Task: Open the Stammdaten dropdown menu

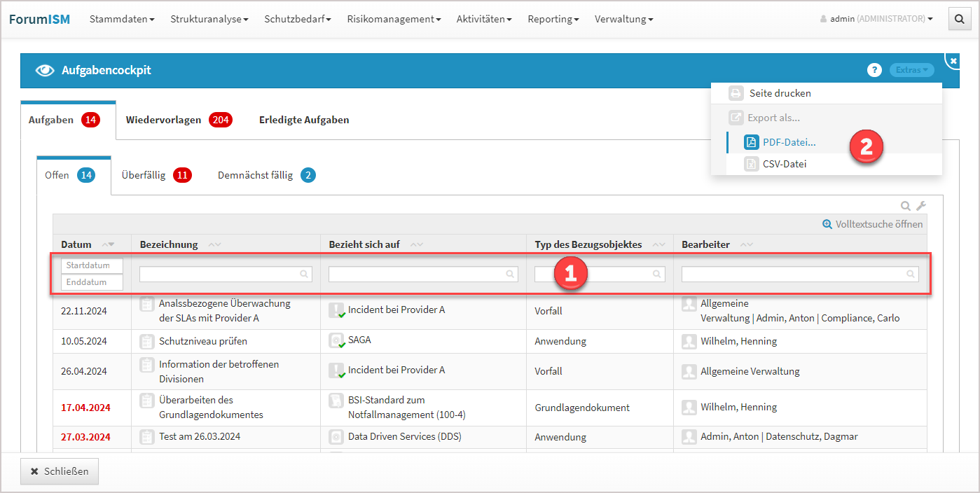Action: tap(122, 20)
